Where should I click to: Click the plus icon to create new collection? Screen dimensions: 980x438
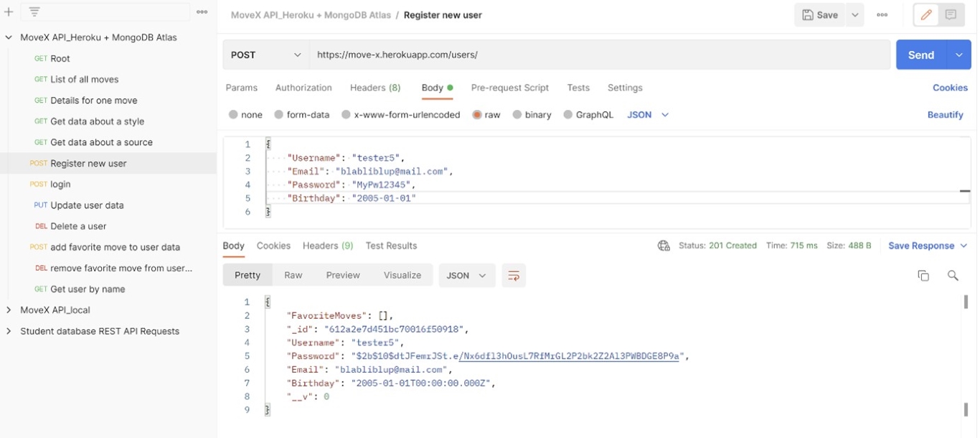click(x=9, y=11)
